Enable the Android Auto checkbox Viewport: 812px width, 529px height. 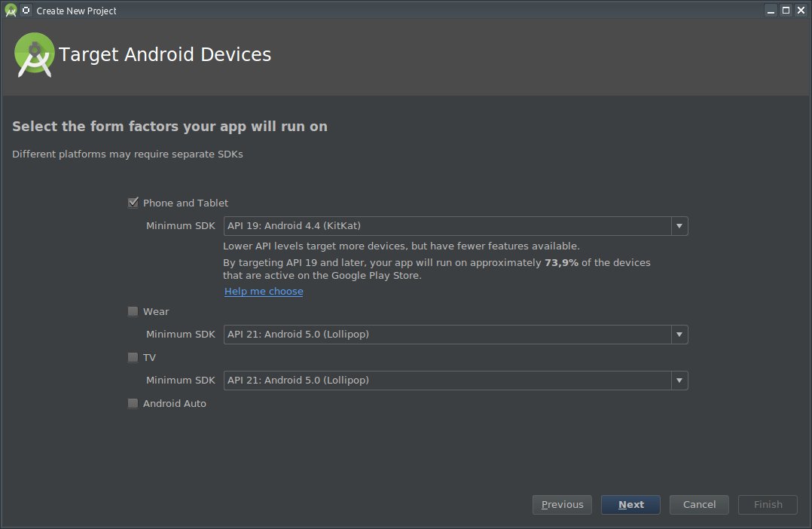click(133, 404)
